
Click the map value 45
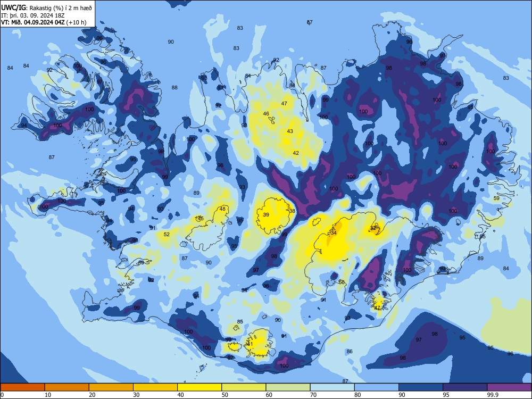pyautogui.click(x=201, y=219)
